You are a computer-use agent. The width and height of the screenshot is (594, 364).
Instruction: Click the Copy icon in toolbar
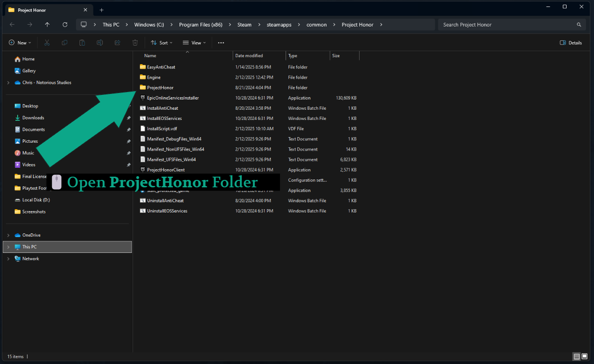(65, 43)
